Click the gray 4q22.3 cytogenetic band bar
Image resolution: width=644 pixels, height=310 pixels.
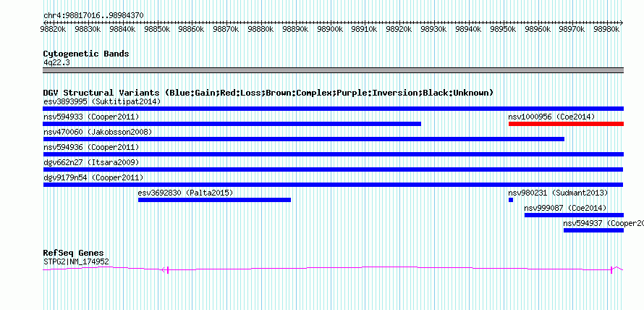click(333, 70)
